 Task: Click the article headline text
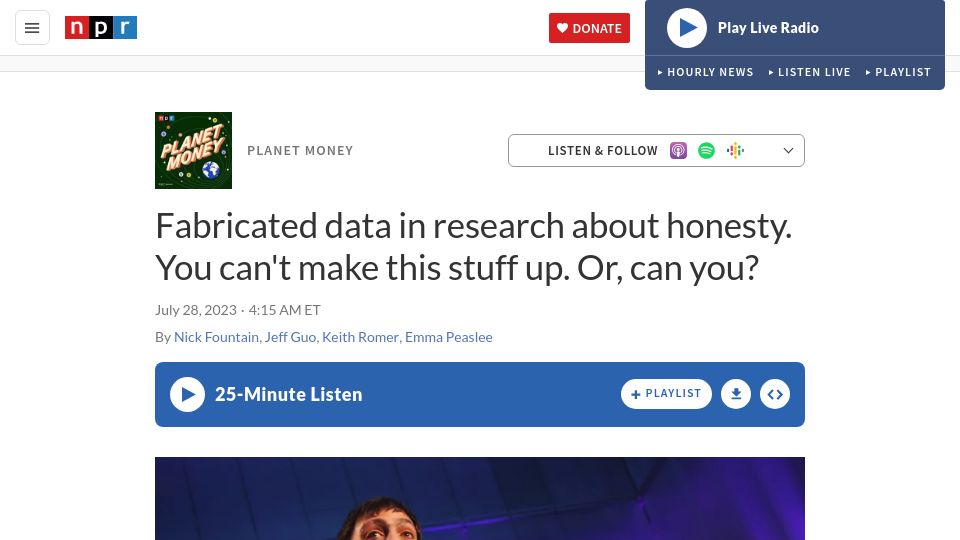(473, 247)
